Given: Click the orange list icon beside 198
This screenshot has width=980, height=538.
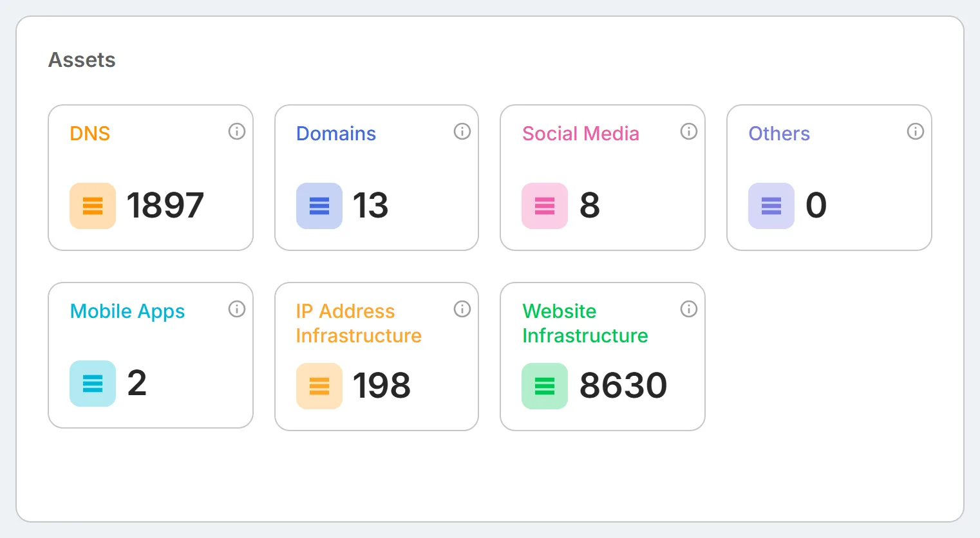Looking at the screenshot, I should [319, 386].
